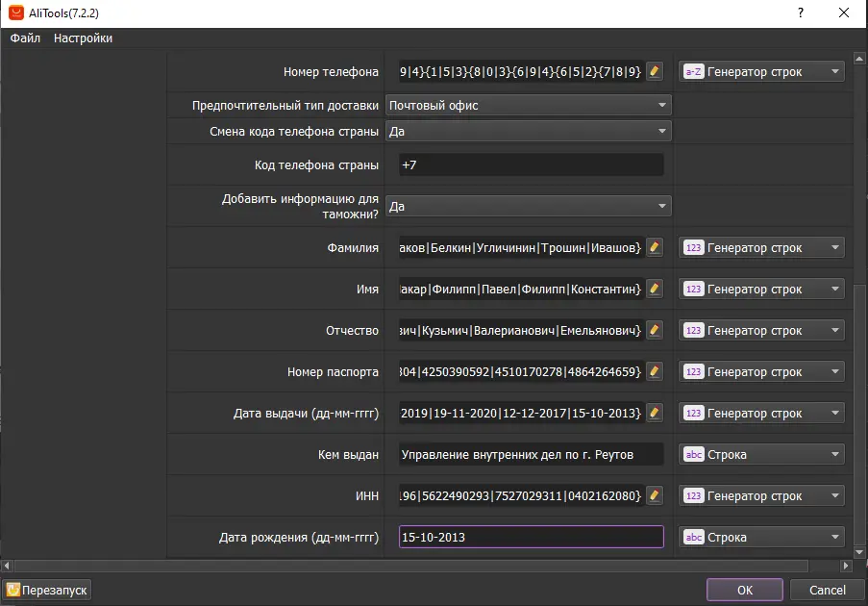The width and height of the screenshot is (868, 606).
Task: Click the pencil edit icon for Имя
Action: pos(655,289)
